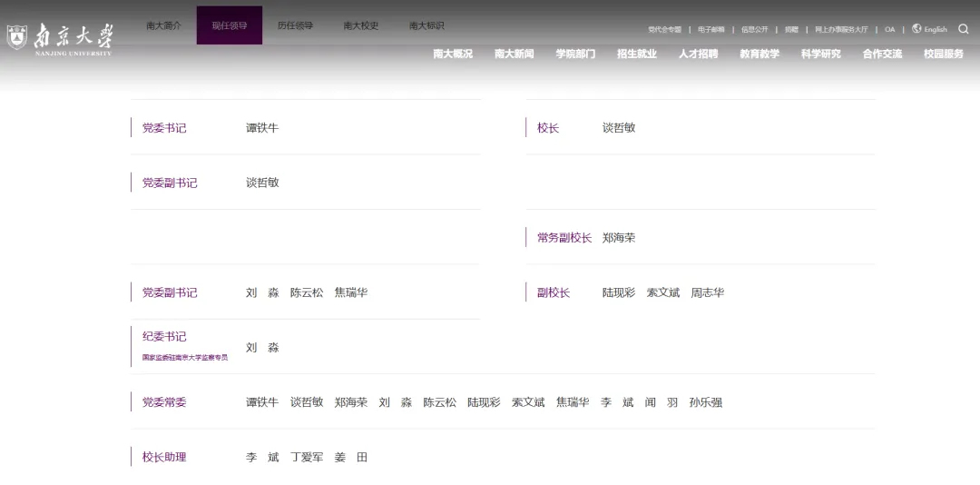Open 索文斌 in the 副校长 row
The image size is (980, 485).
pyautogui.click(x=663, y=292)
